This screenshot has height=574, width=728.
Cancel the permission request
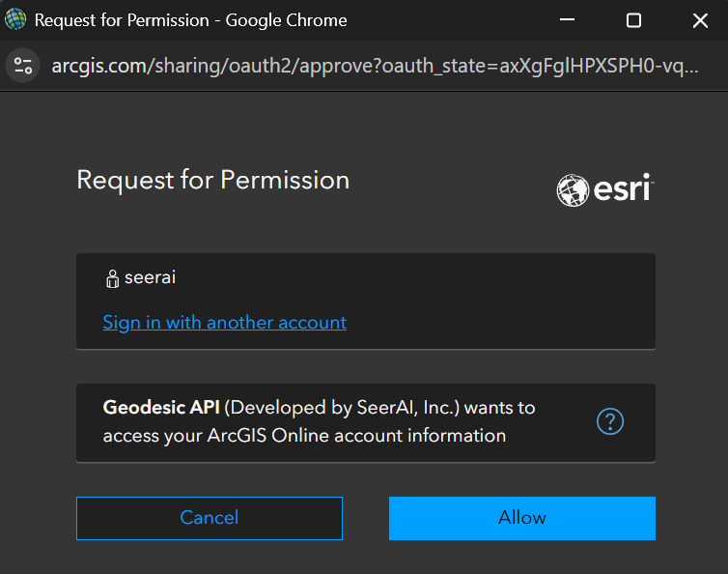pyautogui.click(x=210, y=518)
